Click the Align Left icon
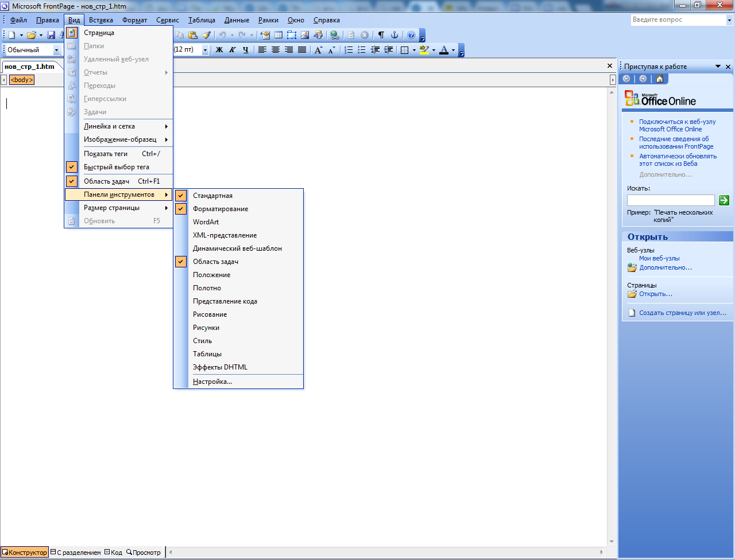Screen dimensions: 735x560 click(262, 50)
